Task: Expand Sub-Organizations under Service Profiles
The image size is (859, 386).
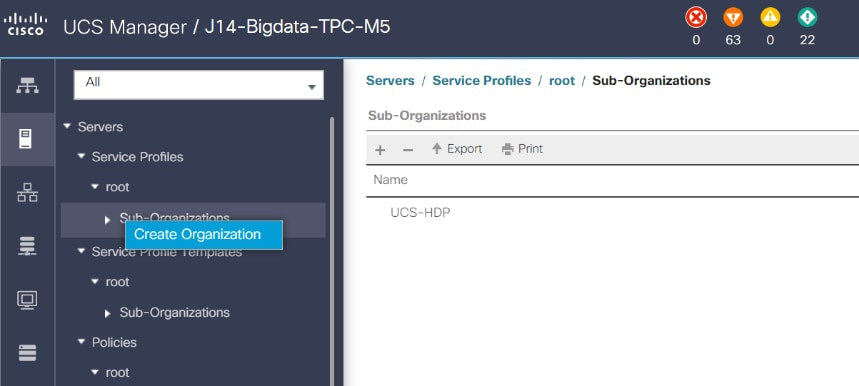Action: [x=107, y=220]
